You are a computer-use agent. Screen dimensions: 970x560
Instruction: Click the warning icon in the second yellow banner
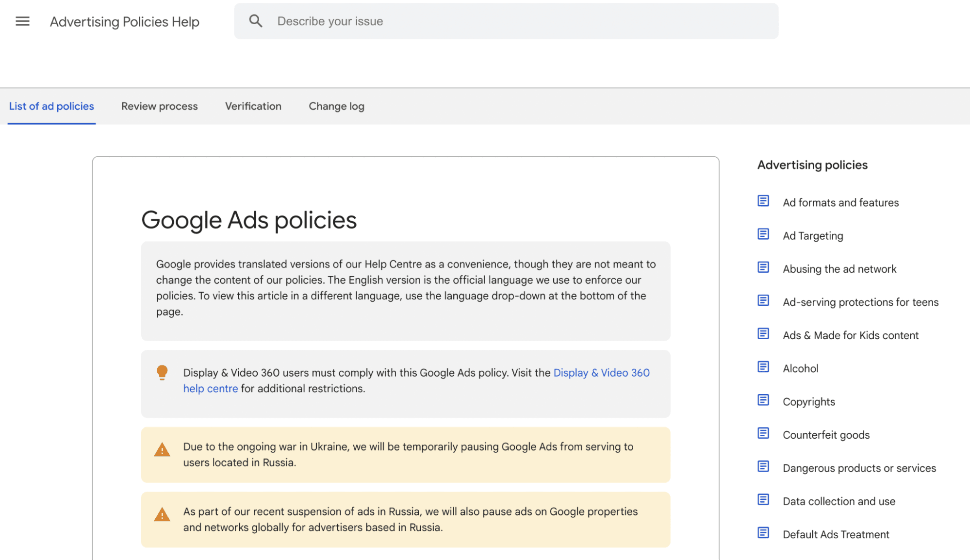163,515
